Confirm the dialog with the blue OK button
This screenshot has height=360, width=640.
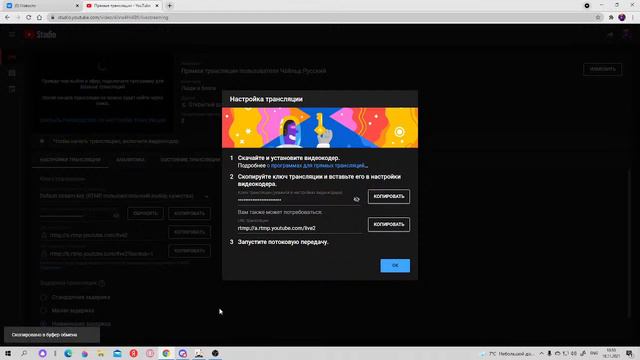click(395, 265)
